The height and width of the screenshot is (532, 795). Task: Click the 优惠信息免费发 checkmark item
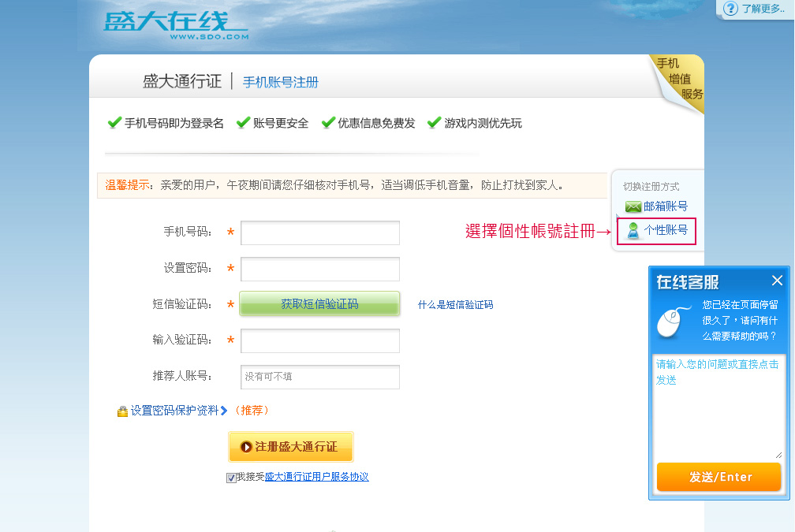pyautogui.click(x=368, y=123)
